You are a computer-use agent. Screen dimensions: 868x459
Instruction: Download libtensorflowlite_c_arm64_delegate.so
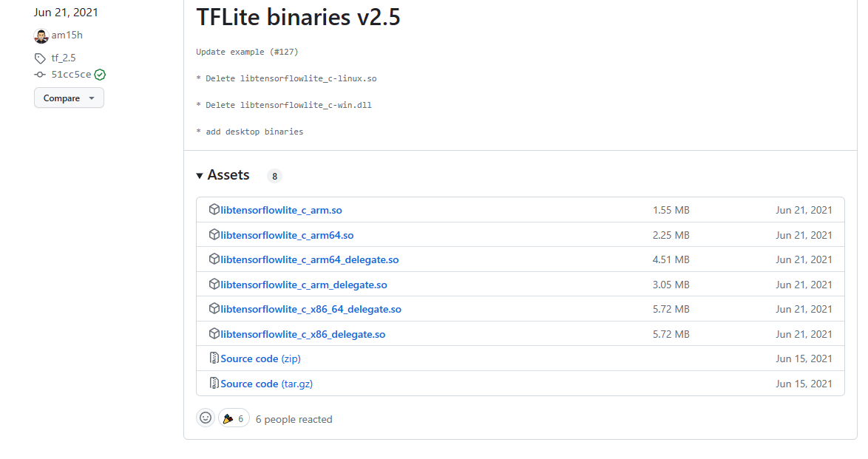point(310,259)
